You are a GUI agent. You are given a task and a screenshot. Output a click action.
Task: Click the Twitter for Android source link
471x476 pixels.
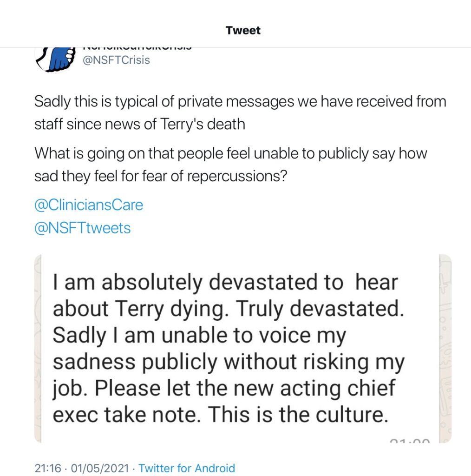click(x=187, y=468)
